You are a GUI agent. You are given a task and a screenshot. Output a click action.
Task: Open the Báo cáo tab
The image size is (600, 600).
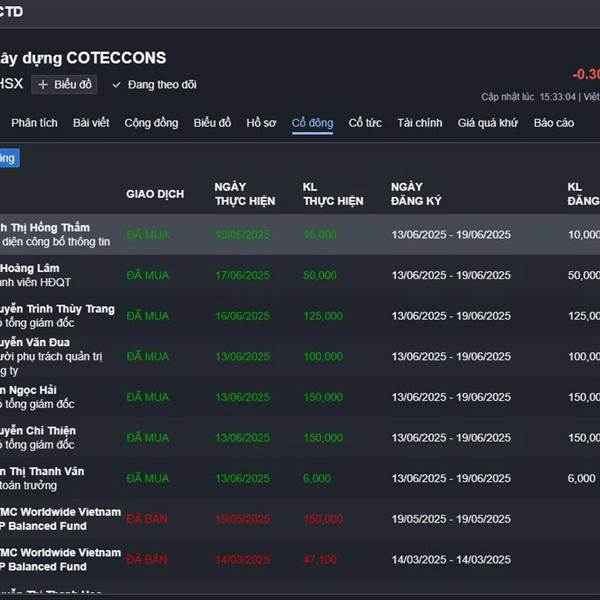pos(554,123)
